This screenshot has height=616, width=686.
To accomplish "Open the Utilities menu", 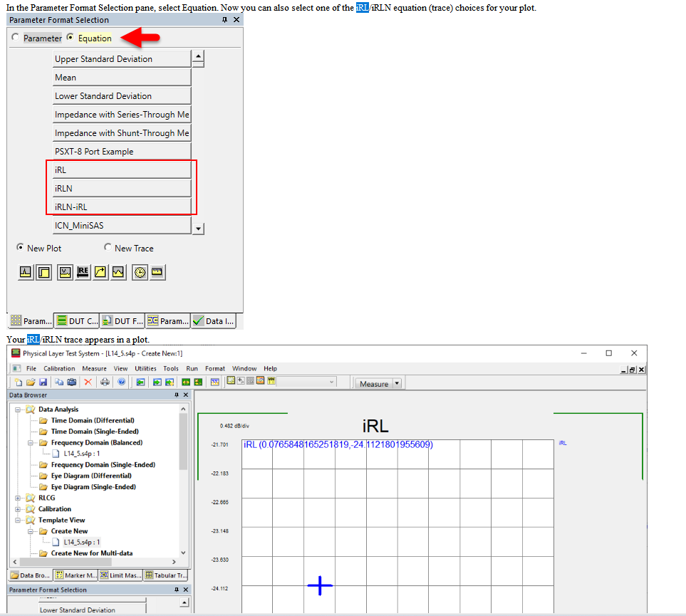I will [145, 369].
